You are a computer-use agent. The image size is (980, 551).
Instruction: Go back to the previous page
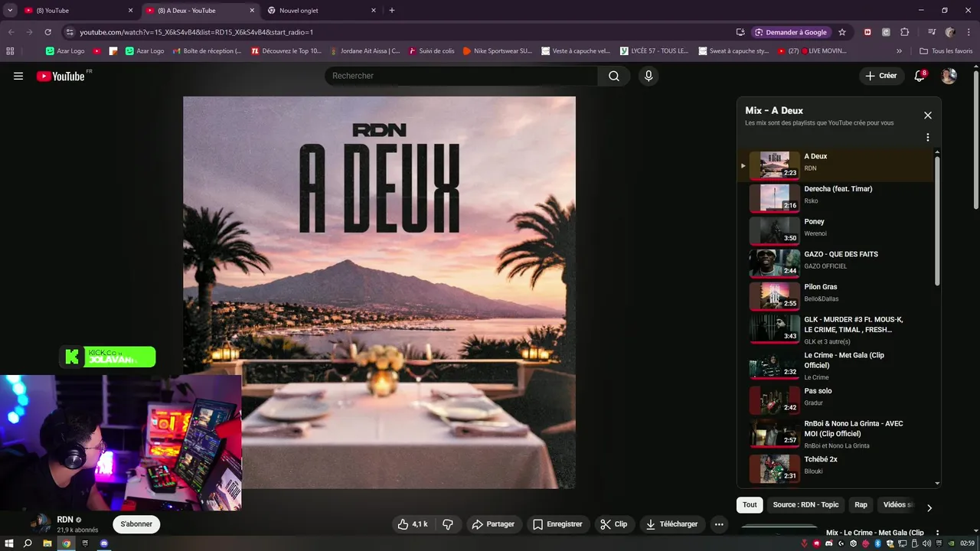coord(11,32)
